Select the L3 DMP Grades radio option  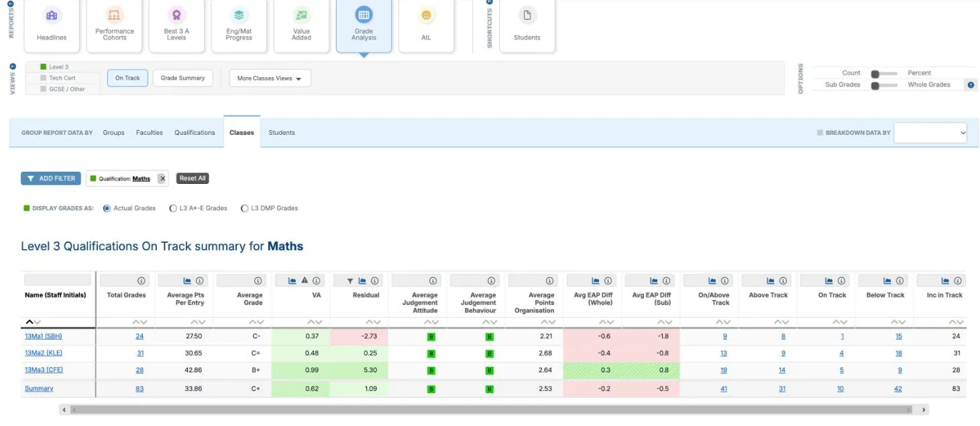[244, 209]
